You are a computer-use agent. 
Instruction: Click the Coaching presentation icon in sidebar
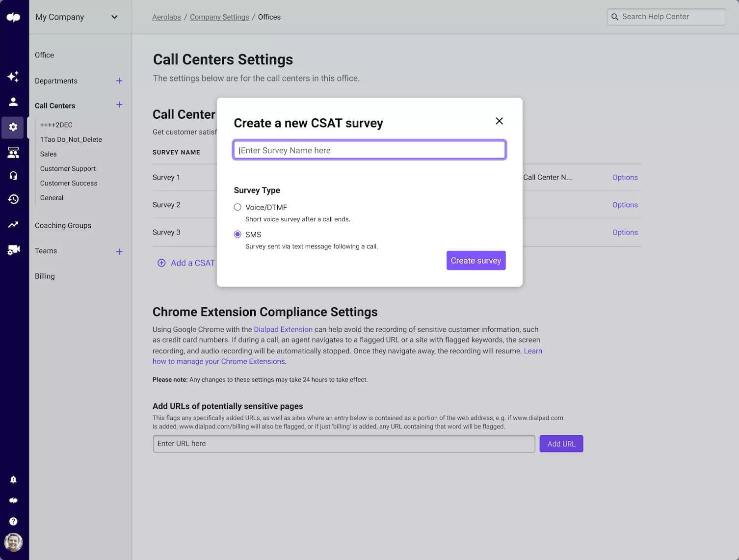pos(13,152)
